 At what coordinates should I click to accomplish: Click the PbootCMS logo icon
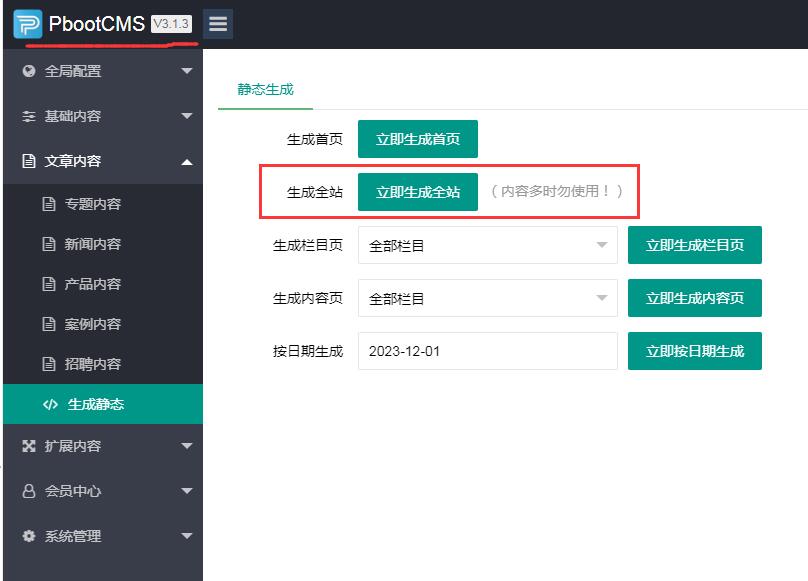(28, 24)
